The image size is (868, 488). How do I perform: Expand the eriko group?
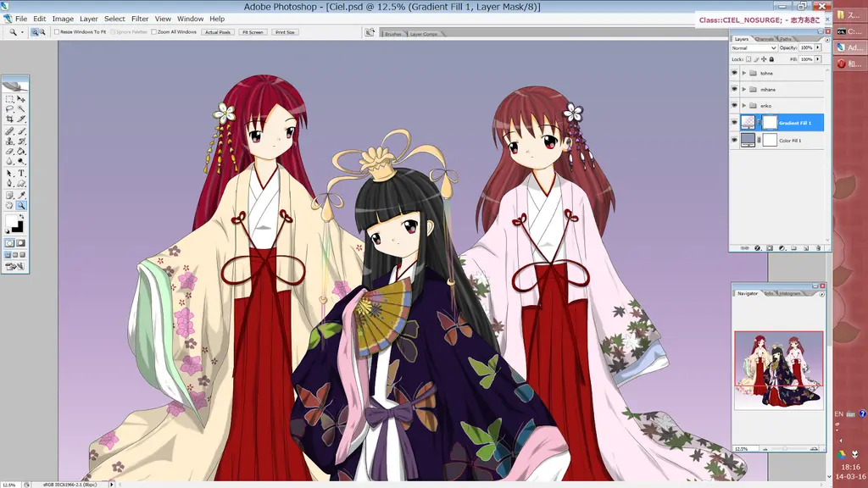[x=744, y=105]
